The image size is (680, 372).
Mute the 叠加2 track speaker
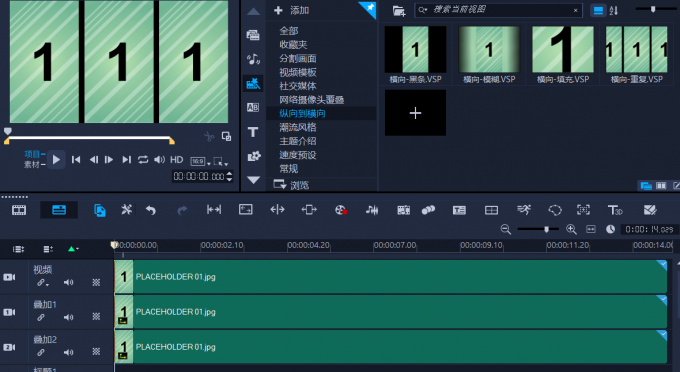[69, 352]
